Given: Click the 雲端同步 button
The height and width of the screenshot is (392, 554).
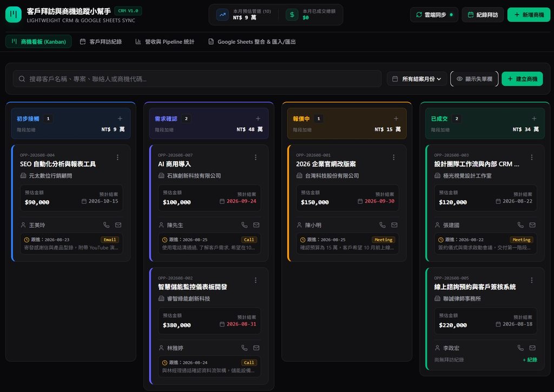Looking at the screenshot, I should (434, 15).
